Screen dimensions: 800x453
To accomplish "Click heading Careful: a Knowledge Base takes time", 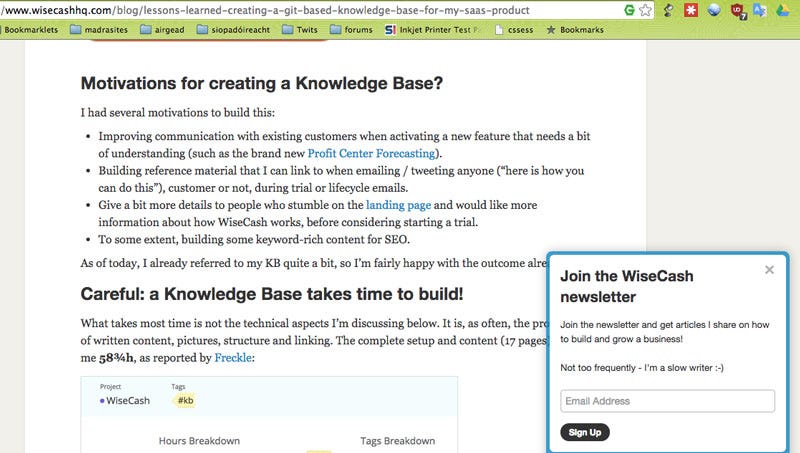I will click(272, 294).
